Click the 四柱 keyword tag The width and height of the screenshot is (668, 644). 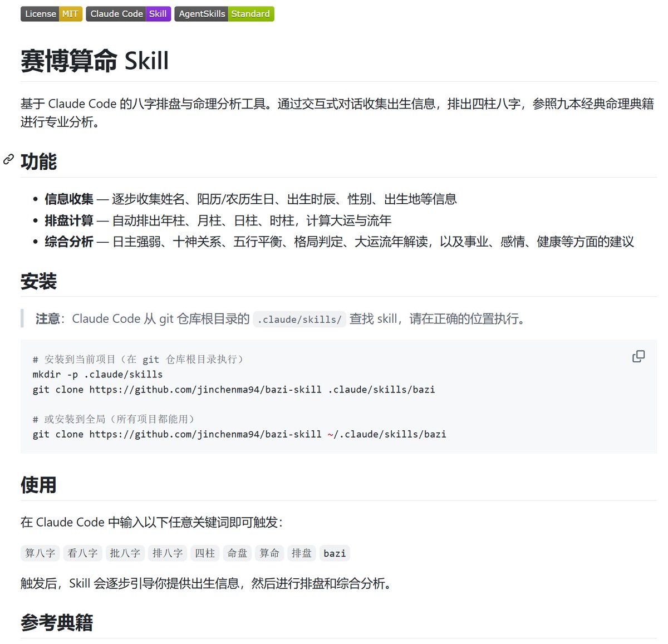[205, 553]
